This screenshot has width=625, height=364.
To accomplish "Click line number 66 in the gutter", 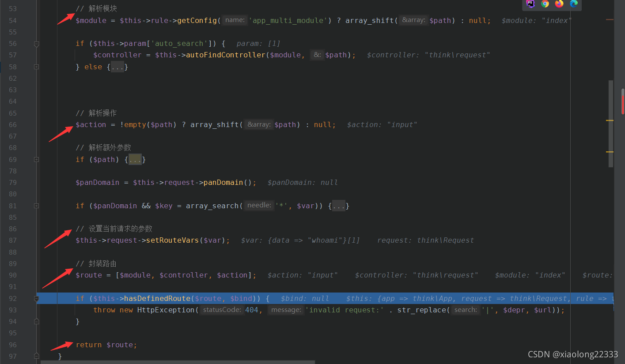I will (12, 124).
